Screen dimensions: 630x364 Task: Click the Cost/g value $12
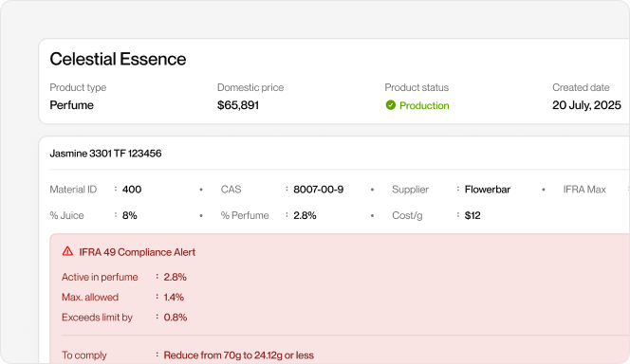(x=472, y=215)
